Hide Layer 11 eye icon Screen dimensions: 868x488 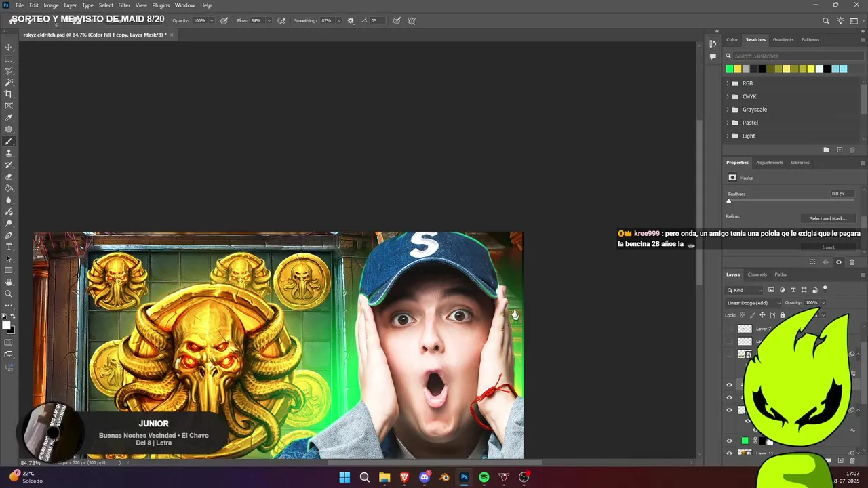[730, 453]
